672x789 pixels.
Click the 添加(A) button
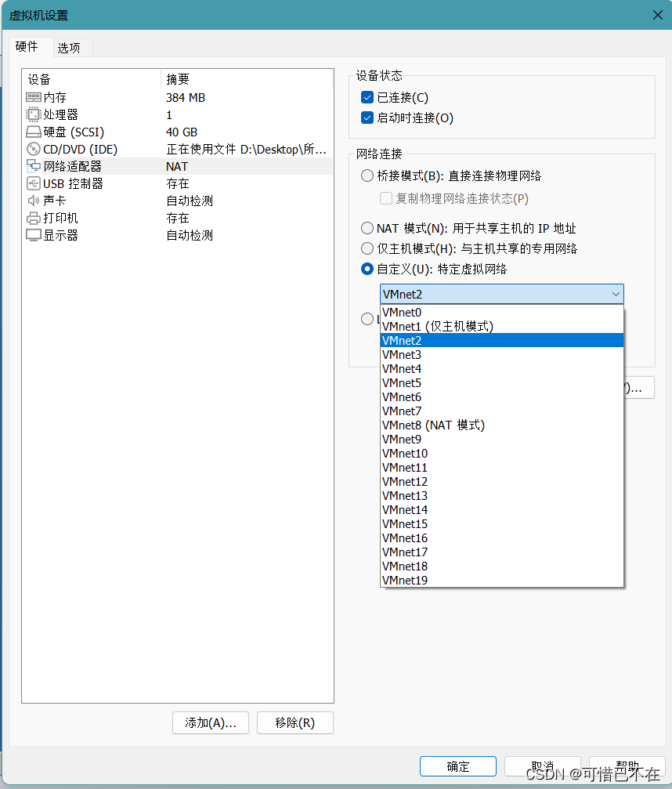(x=210, y=722)
